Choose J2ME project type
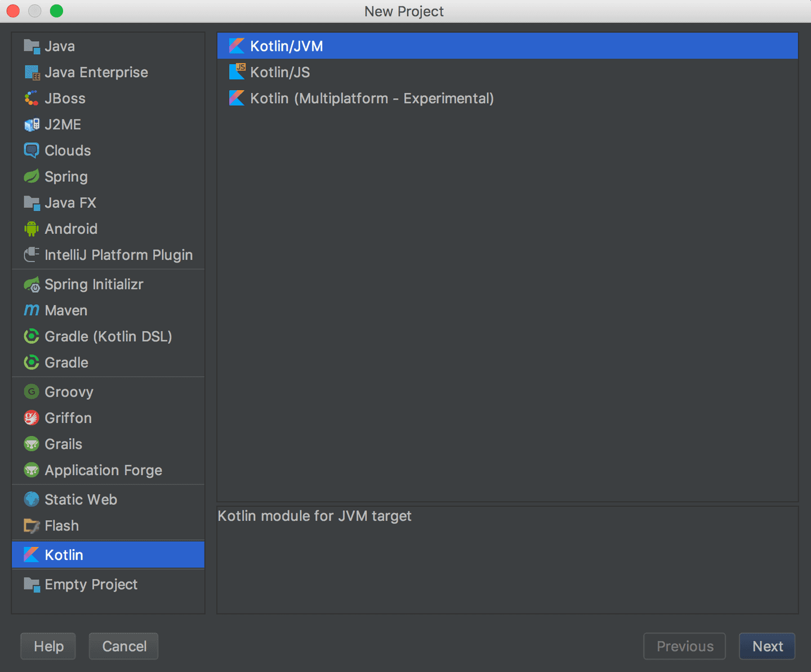Screen dimensions: 811x672 pos(63,124)
